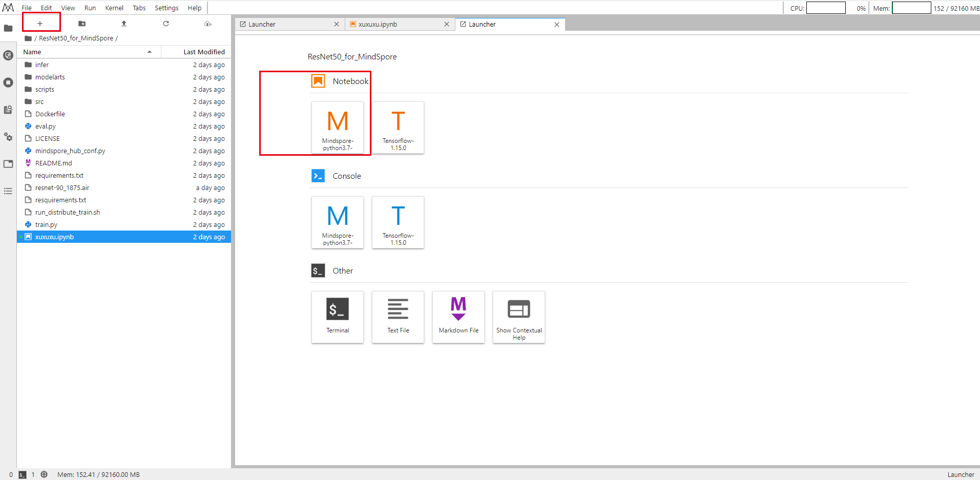Select mindspore_hub_conf.py file
Screen dimensions: 980x480
124,151
